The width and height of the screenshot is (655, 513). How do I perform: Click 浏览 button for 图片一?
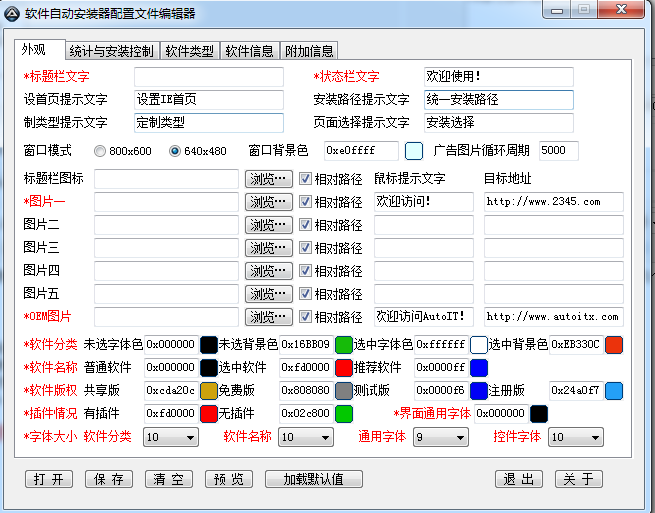click(269, 202)
